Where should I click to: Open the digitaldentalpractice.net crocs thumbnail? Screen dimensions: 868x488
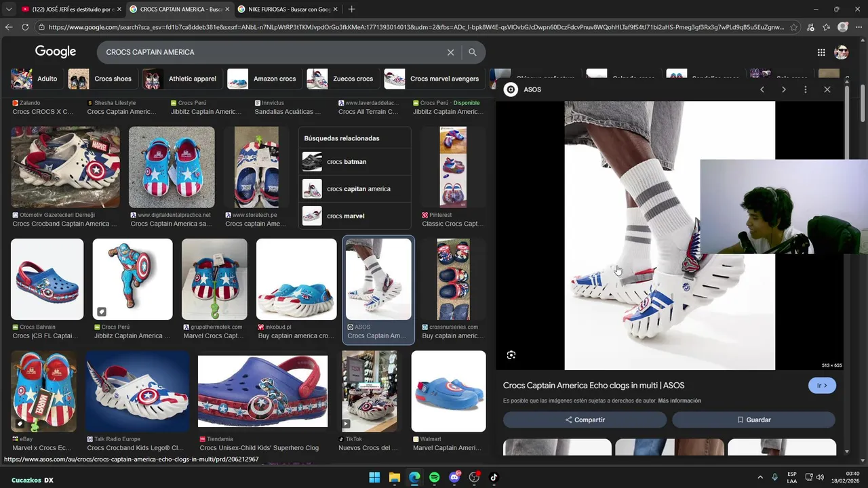pos(172,167)
